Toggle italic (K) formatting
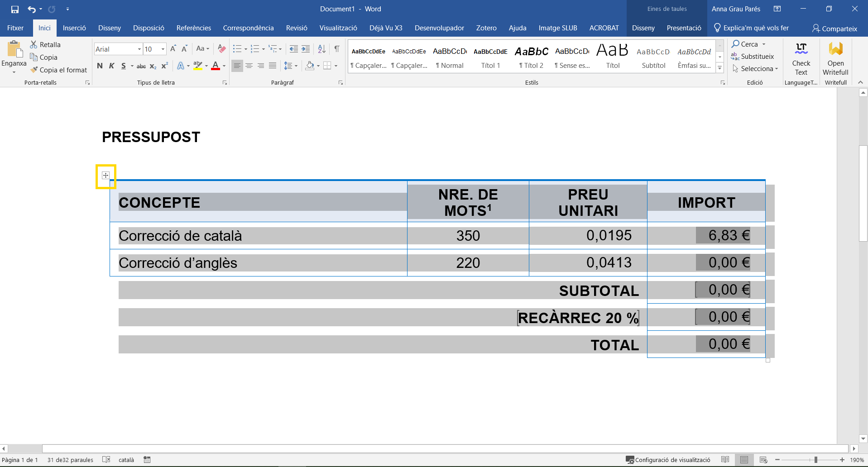868x467 pixels. coord(111,66)
